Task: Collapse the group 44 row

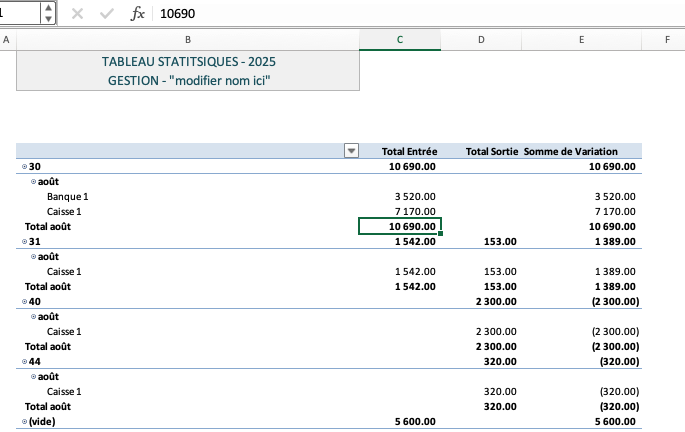Action: pyautogui.click(x=24, y=361)
